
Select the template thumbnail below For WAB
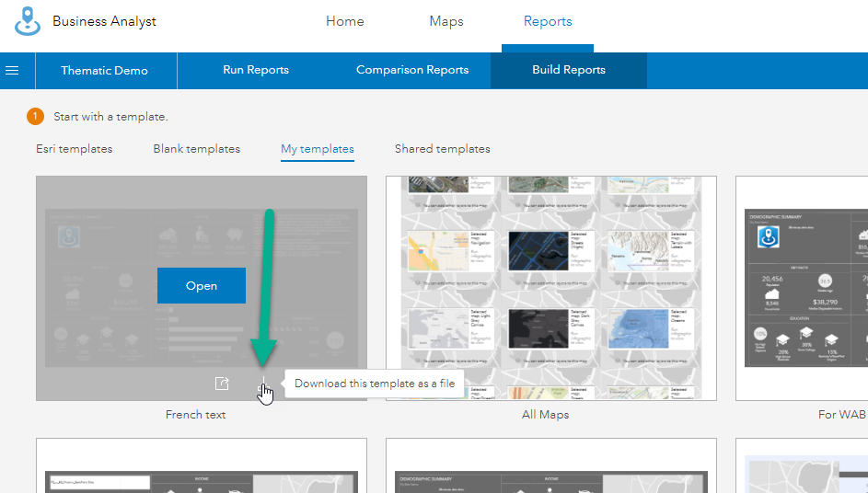[802, 465]
